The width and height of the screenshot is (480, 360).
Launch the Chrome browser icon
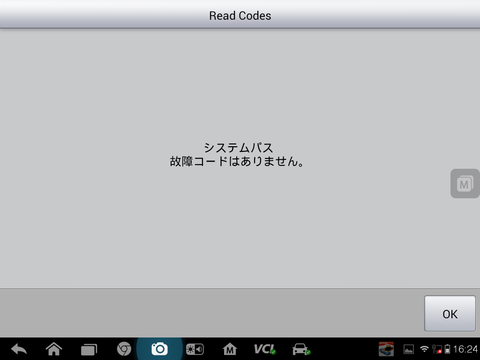pyautogui.click(x=124, y=349)
